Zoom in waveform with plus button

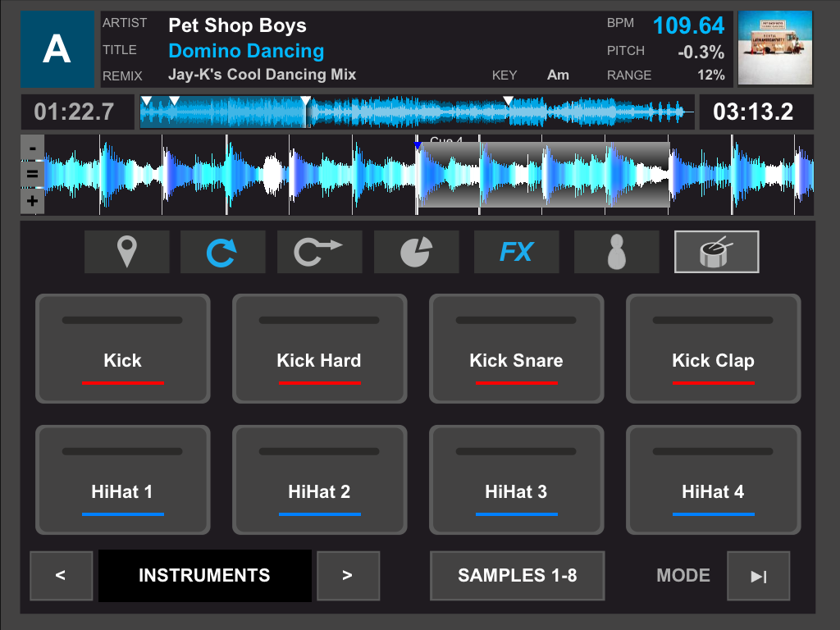[32, 201]
